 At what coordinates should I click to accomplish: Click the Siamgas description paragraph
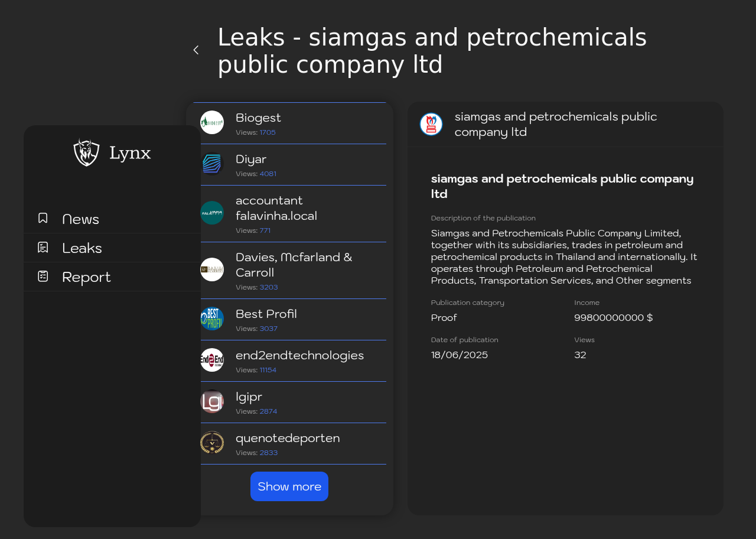point(564,256)
